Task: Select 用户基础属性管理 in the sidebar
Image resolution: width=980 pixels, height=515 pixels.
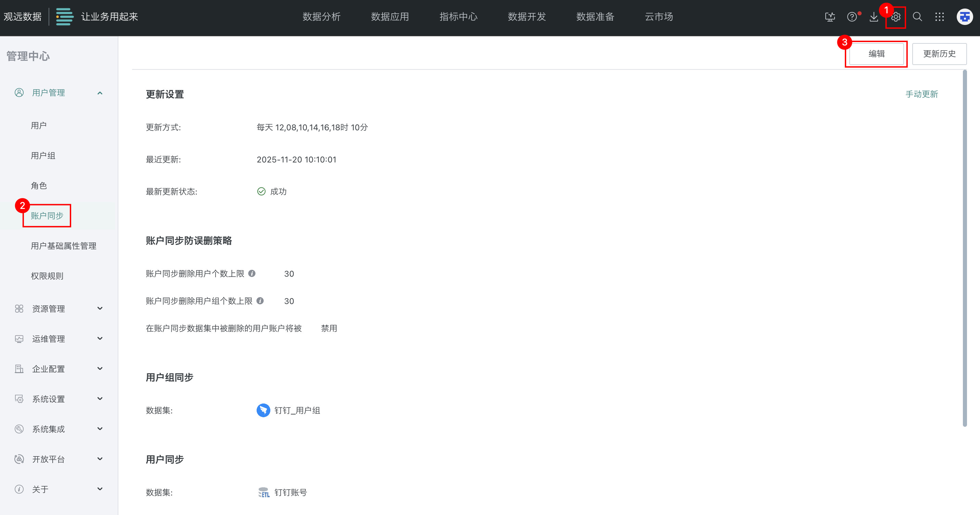Action: [x=64, y=246]
